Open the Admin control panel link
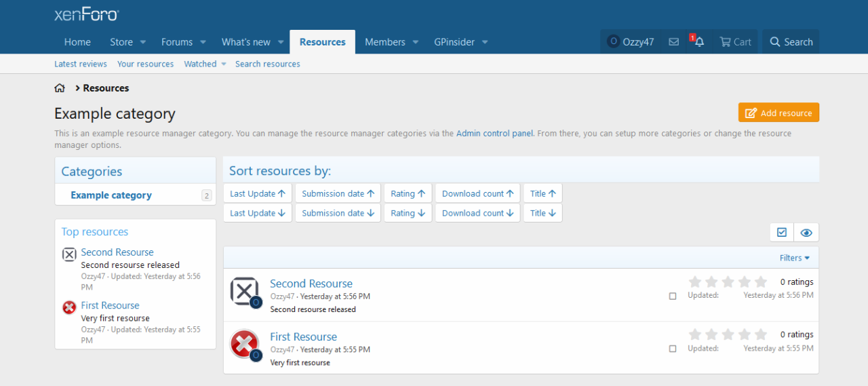868x386 pixels. pyautogui.click(x=494, y=134)
